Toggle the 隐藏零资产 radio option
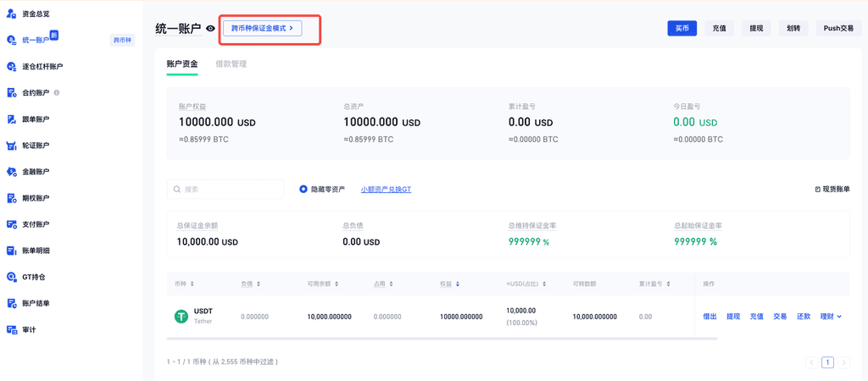 (x=303, y=189)
